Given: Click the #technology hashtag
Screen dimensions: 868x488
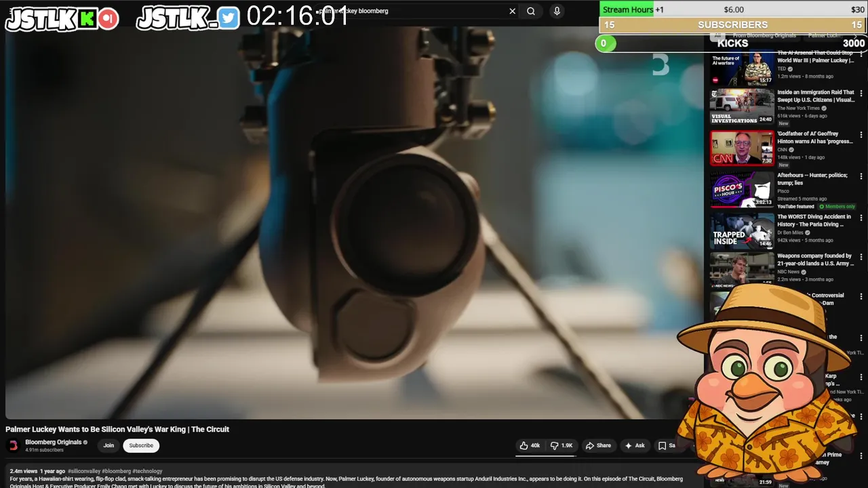Looking at the screenshot, I should pos(148,471).
